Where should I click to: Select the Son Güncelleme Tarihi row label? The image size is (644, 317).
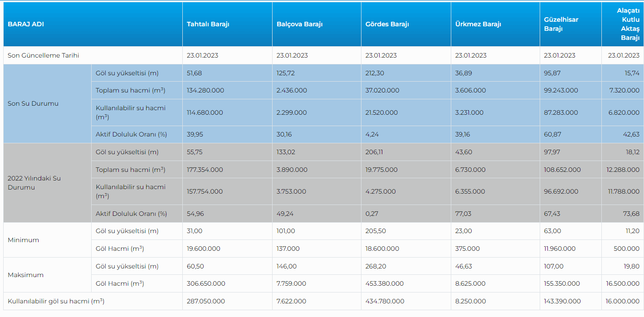pos(44,55)
